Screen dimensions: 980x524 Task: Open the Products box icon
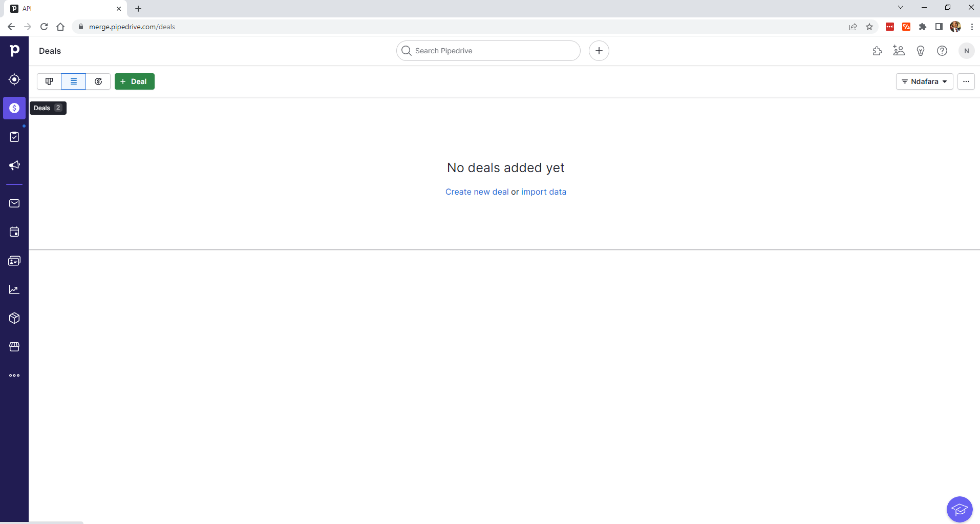[14, 318]
